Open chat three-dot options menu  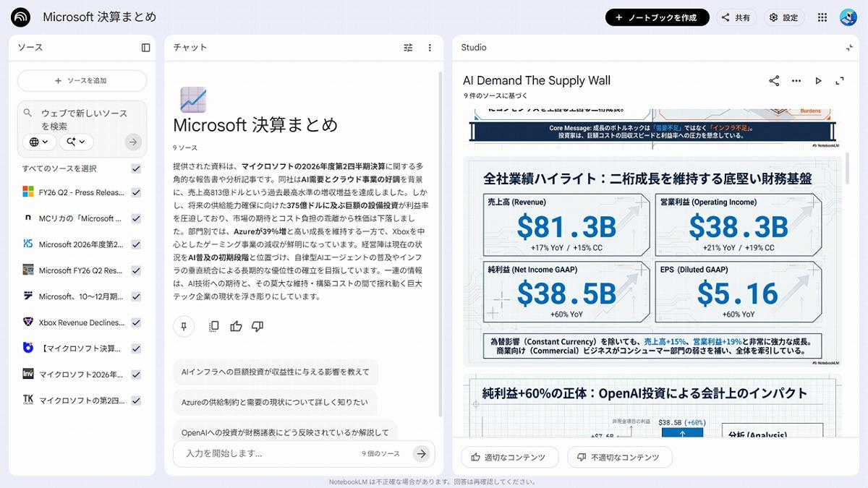click(x=430, y=48)
